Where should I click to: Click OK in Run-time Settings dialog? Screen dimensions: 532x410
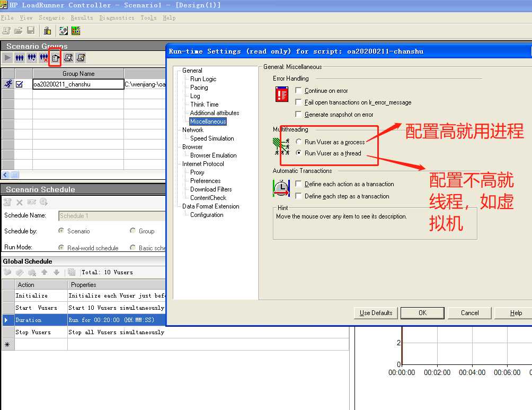coord(422,313)
